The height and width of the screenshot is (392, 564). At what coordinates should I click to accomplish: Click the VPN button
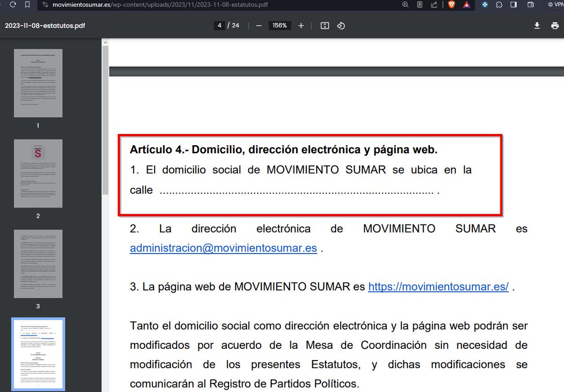[x=554, y=4]
